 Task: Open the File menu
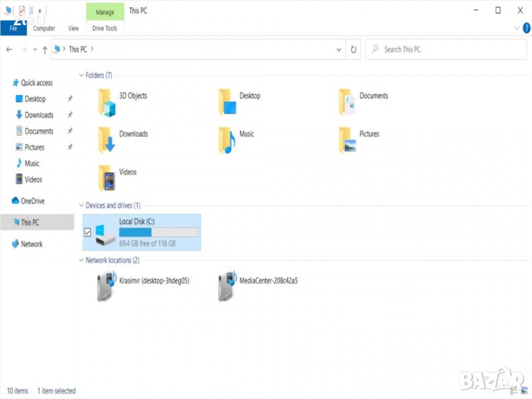point(13,29)
